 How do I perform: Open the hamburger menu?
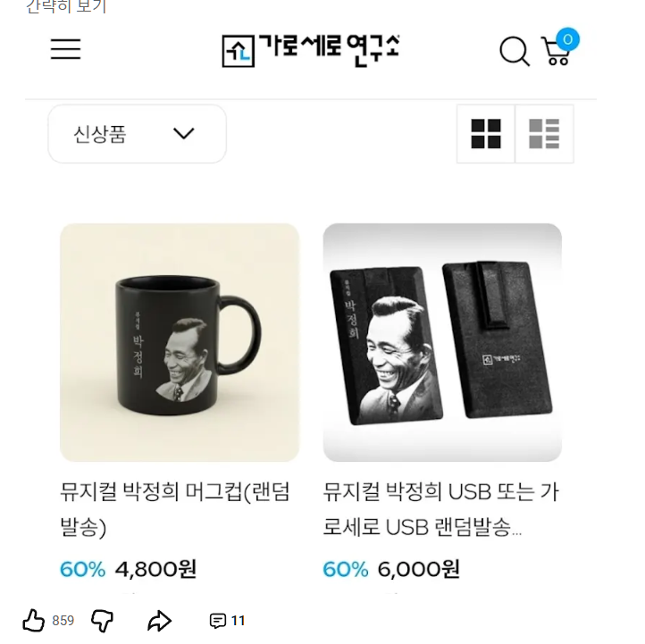click(x=65, y=49)
